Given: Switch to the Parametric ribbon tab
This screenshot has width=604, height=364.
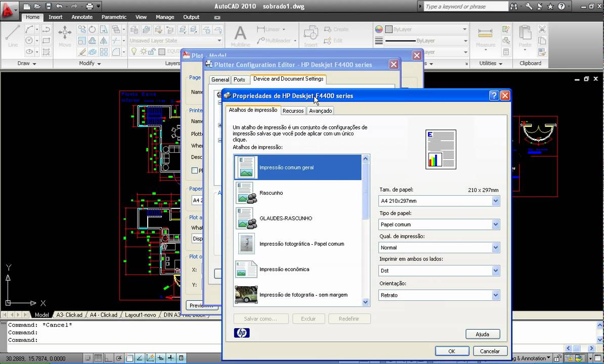Looking at the screenshot, I should pos(114,17).
